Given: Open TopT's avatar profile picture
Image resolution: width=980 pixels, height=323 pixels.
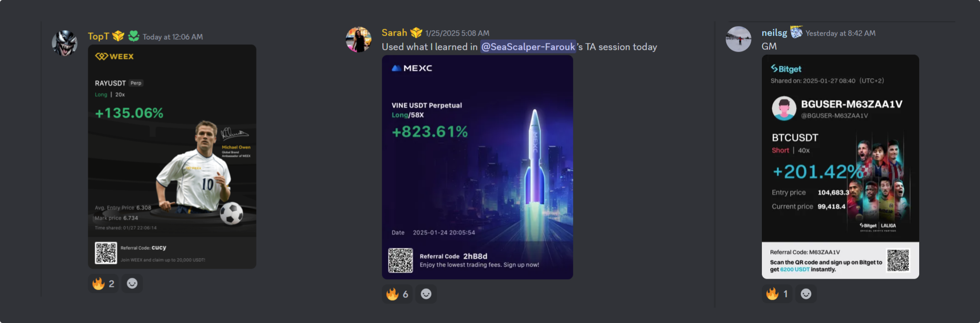Looking at the screenshot, I should [64, 43].
